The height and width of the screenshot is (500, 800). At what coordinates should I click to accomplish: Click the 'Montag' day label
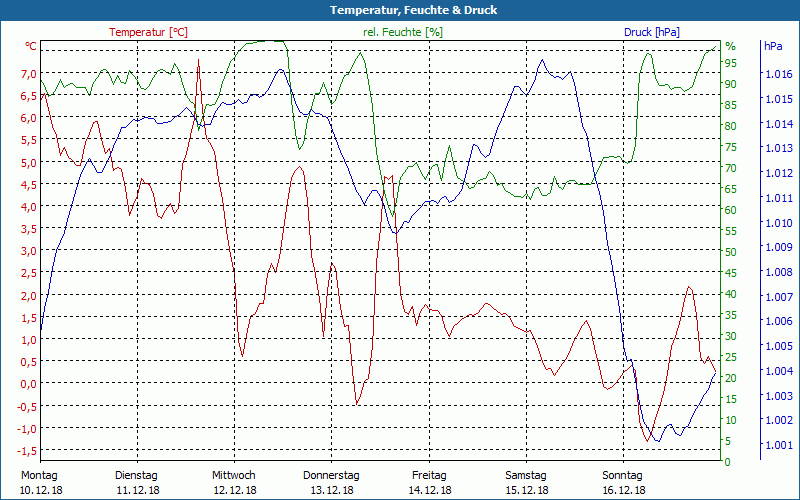tap(39, 475)
